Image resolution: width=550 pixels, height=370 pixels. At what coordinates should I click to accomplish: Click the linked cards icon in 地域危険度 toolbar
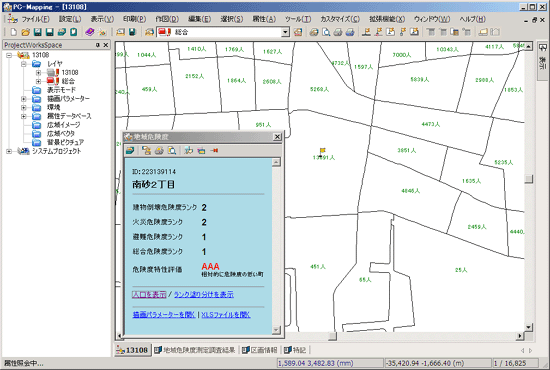coord(147,150)
